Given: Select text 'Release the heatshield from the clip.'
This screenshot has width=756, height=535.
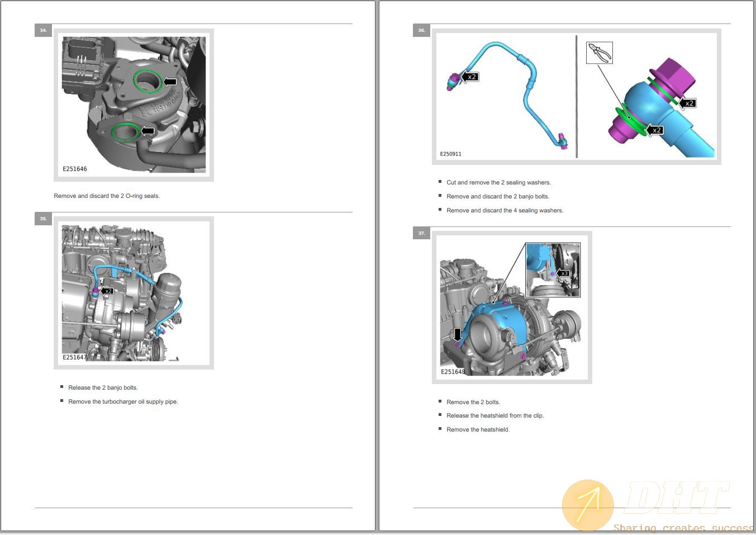Looking at the screenshot, I should (495, 415).
